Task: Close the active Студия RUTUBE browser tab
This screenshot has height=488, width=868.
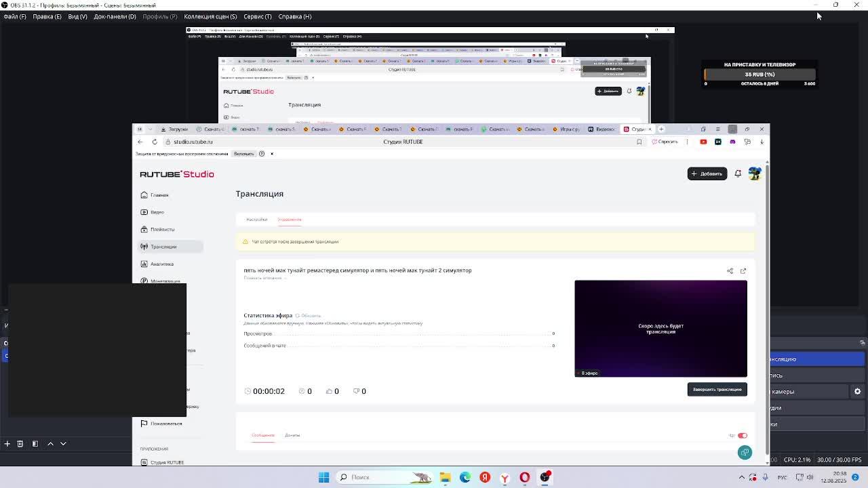Action: coord(650,129)
